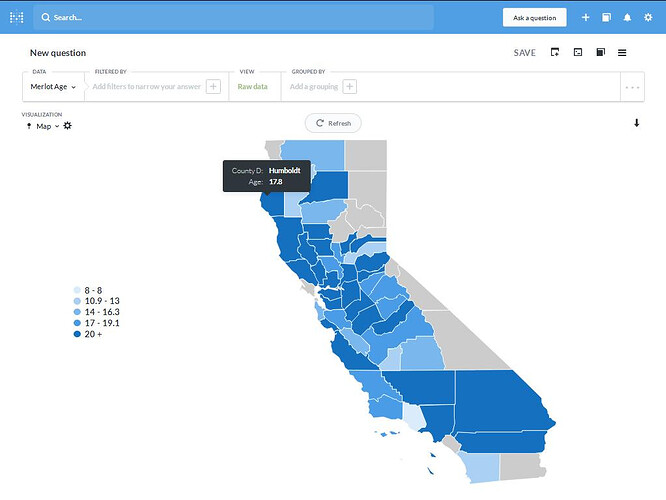
Task: Open the collections book icon in header
Action: 607,17
